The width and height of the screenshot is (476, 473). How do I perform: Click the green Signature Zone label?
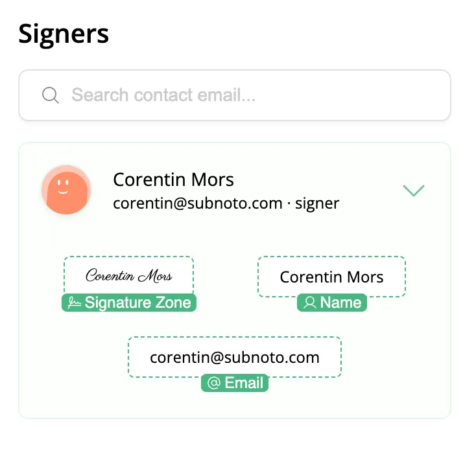tap(137, 303)
